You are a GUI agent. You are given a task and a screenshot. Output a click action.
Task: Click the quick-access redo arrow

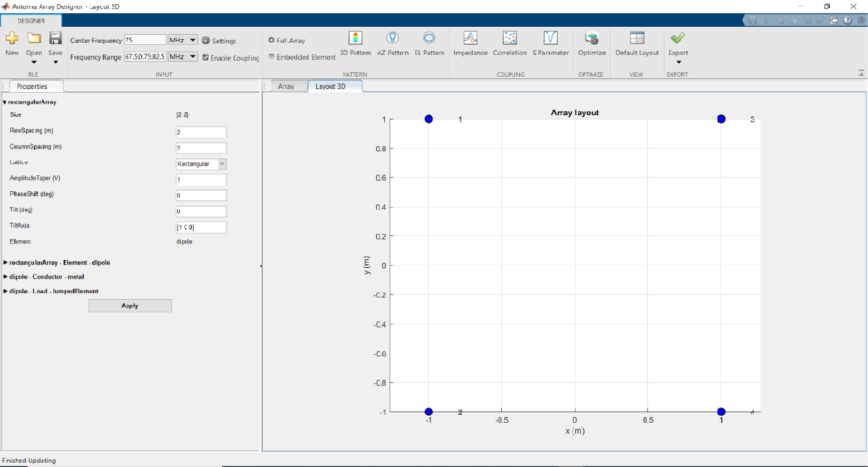pyautogui.click(x=820, y=20)
